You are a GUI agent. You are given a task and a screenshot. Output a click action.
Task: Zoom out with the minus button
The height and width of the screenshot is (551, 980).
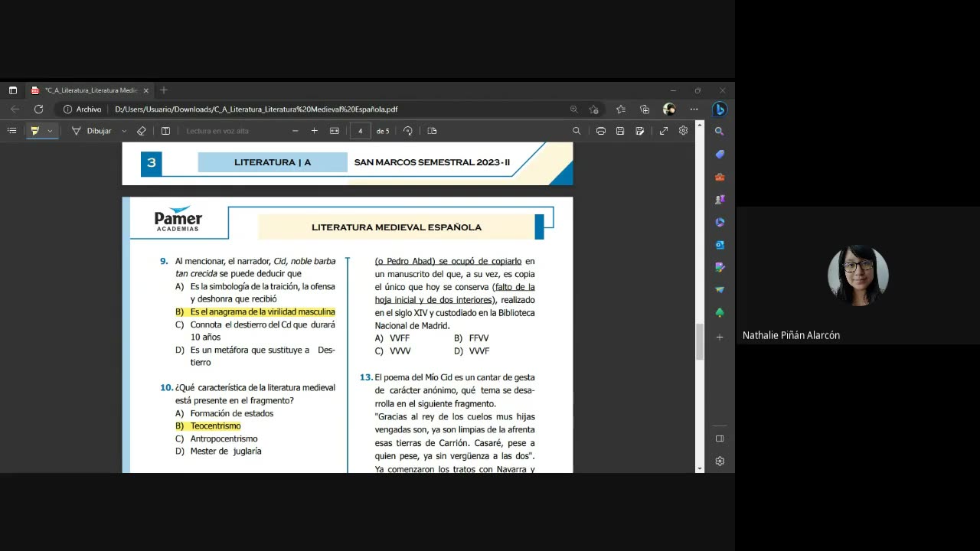point(296,131)
